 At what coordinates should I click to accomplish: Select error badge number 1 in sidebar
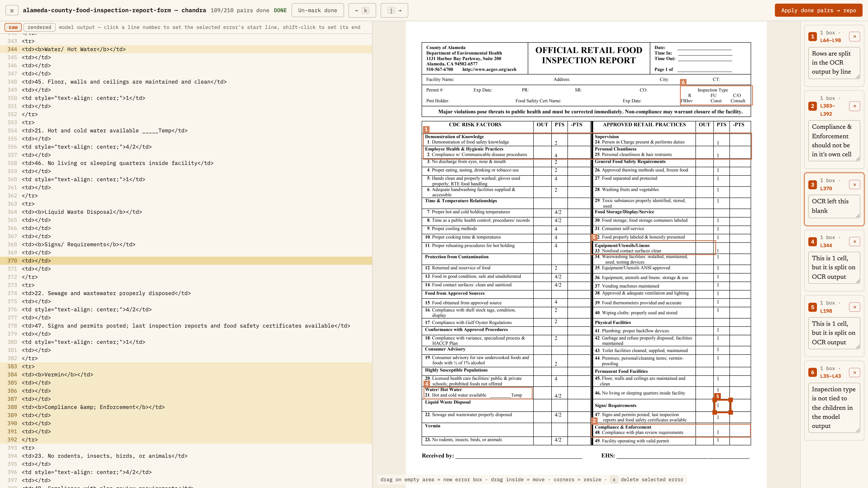pos(812,36)
